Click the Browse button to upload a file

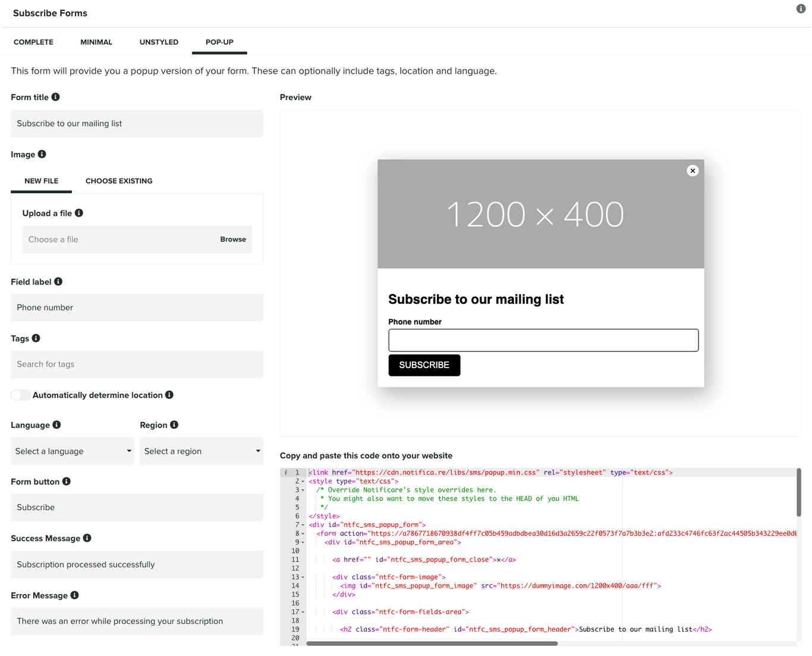233,239
